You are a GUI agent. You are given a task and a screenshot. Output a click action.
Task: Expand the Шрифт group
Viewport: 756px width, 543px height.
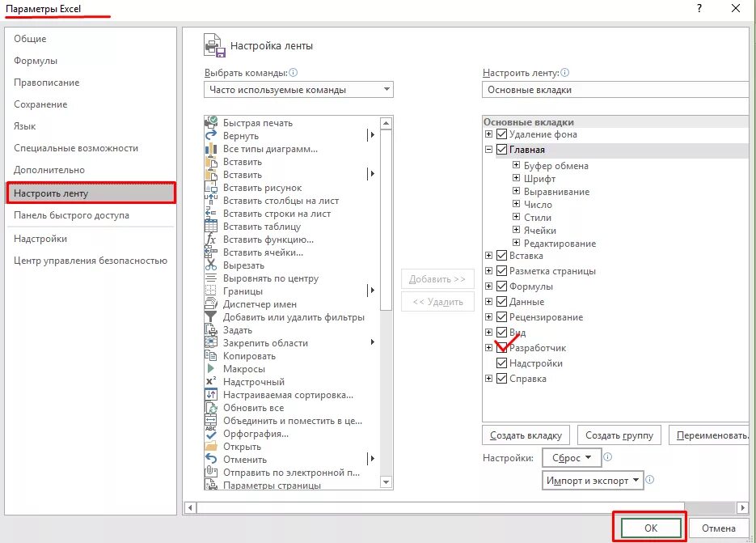pos(516,178)
